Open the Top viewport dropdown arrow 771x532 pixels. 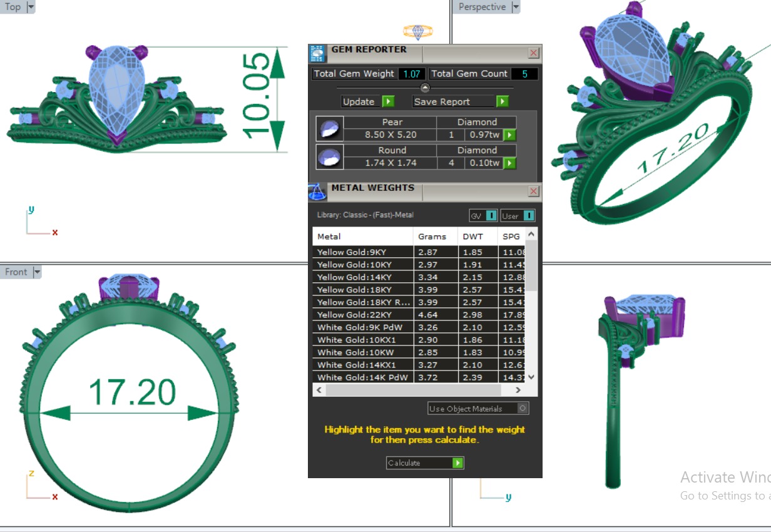click(31, 7)
